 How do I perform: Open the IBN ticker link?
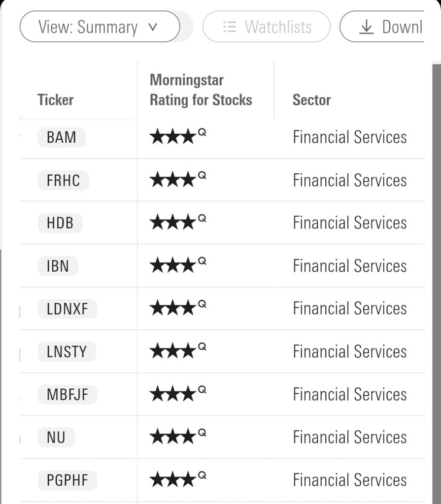(58, 266)
